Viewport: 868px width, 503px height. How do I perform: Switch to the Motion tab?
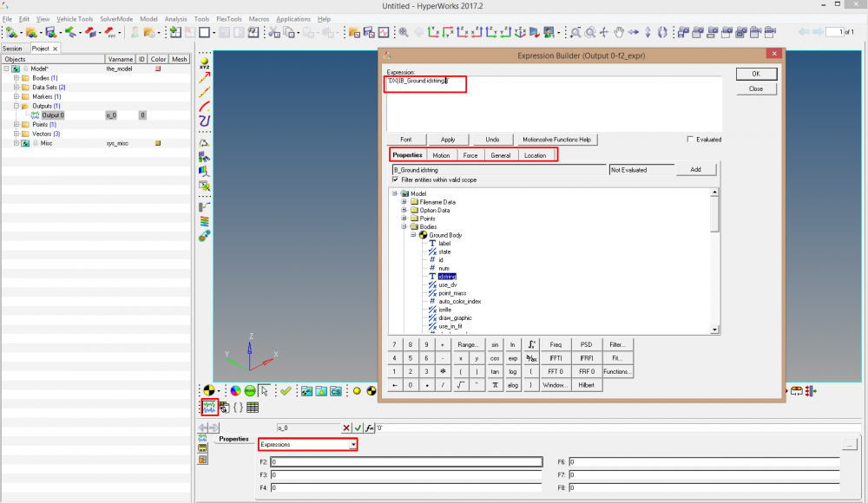tap(441, 155)
